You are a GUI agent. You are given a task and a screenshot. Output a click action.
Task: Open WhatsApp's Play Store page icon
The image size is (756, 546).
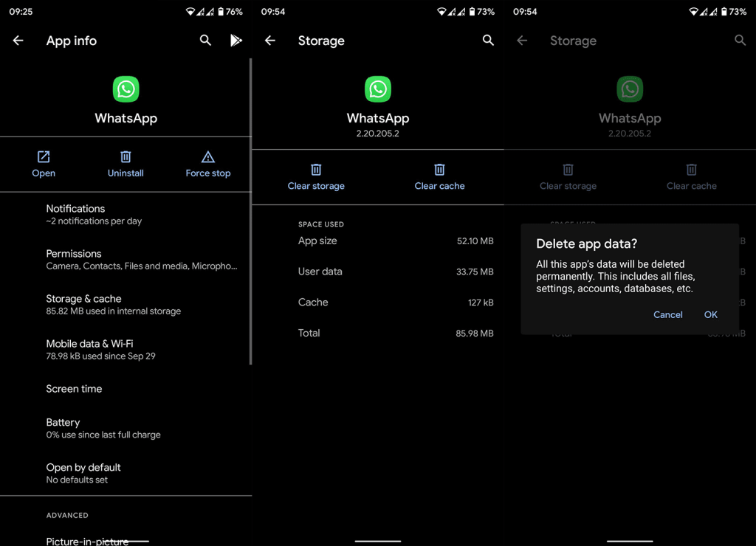point(236,41)
